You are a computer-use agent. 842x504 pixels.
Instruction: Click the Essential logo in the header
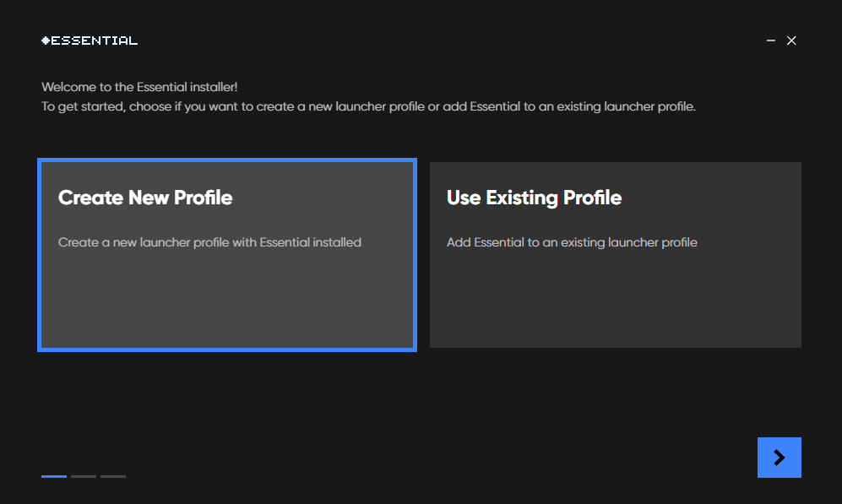[90, 41]
